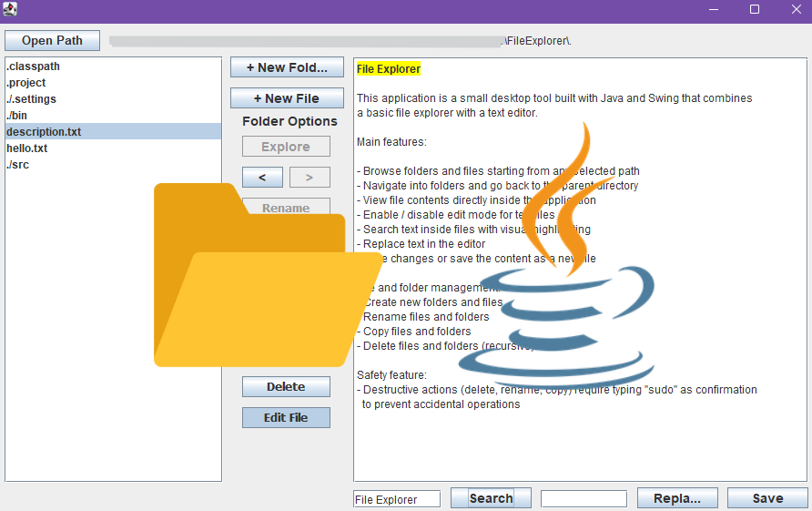812x511 pixels.
Task: Select description.txt in the file list
Action: (x=114, y=132)
